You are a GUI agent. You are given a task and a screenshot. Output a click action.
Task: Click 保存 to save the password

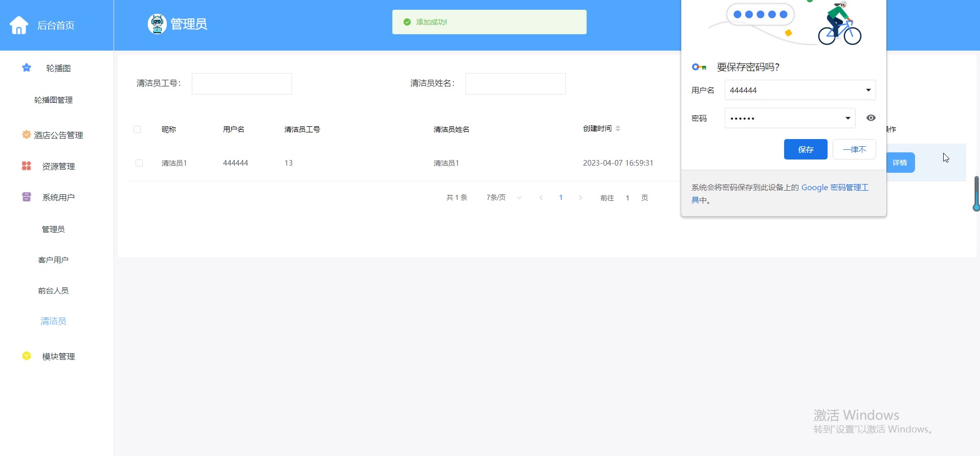pos(806,149)
